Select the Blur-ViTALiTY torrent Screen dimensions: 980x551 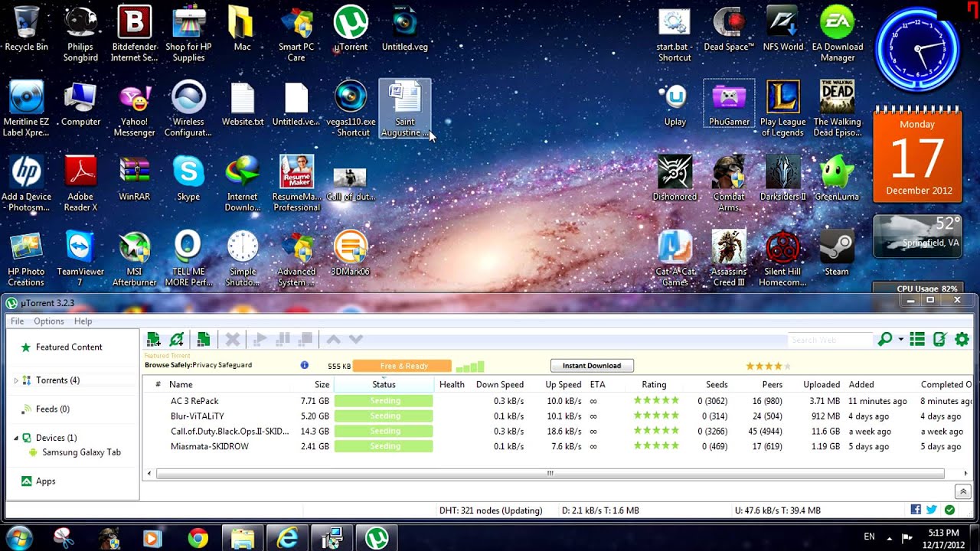click(x=557, y=416)
